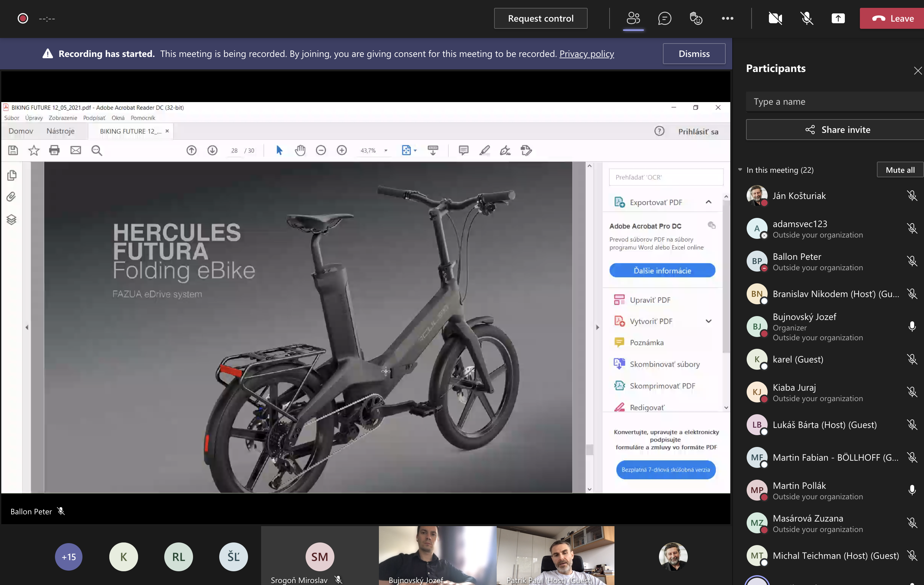Mute Martin Pollák microphone
The height and width of the screenshot is (585, 924).
[x=912, y=490]
